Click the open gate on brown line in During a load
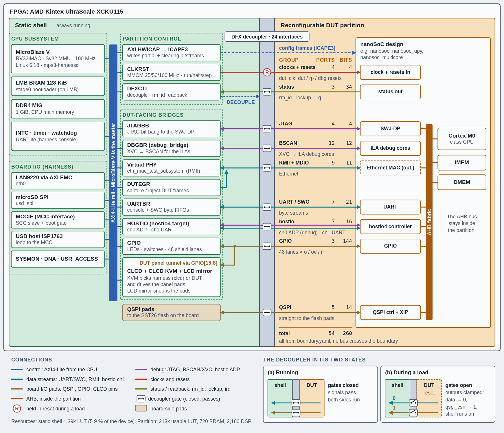The image size is (504, 433). (x=413, y=413)
